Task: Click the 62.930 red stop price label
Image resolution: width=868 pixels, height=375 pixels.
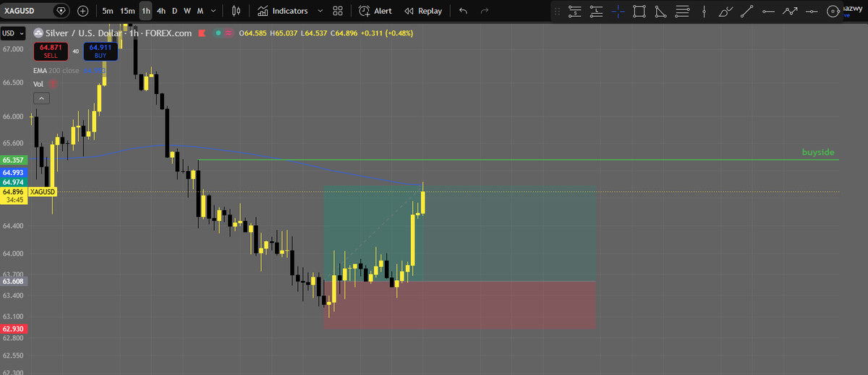Action: [14, 329]
